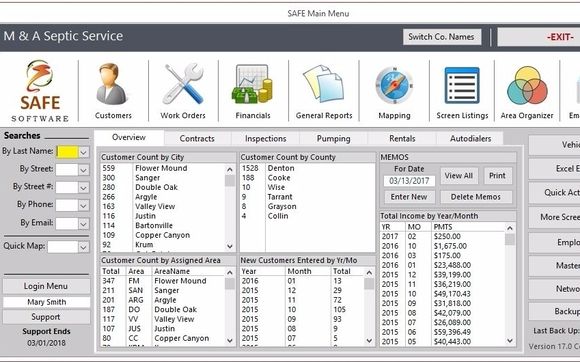The width and height of the screenshot is (580, 362).
Task: Click Enter New memo button
Action: pyautogui.click(x=409, y=197)
